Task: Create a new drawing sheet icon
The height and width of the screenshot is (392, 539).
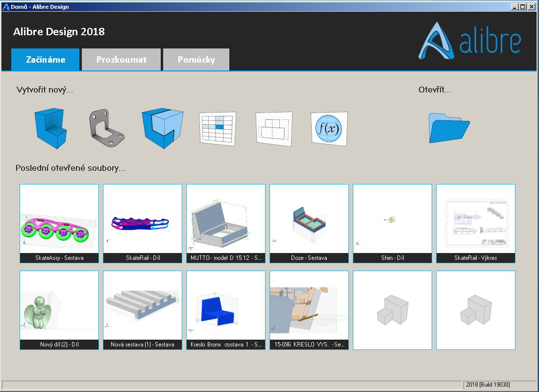Action: click(x=274, y=129)
